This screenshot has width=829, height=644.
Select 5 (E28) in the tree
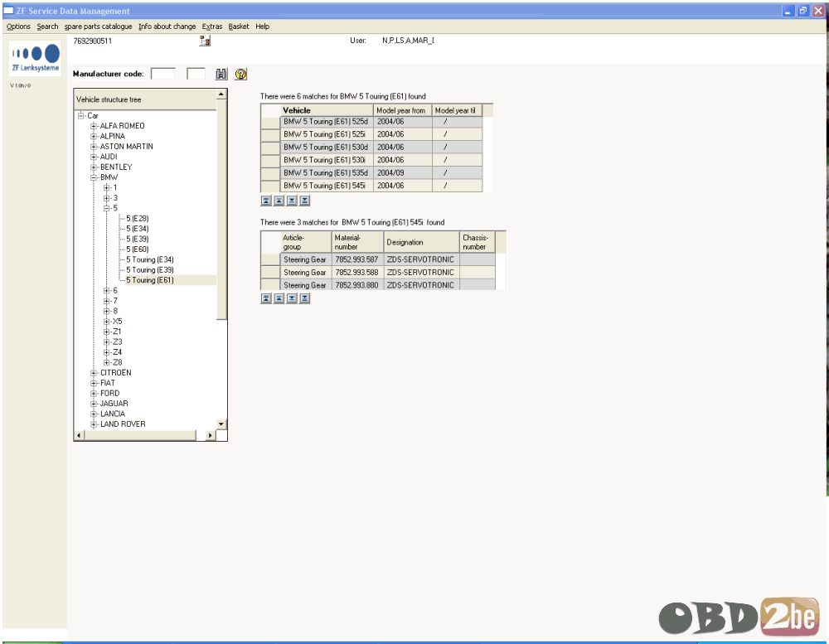pyautogui.click(x=138, y=218)
